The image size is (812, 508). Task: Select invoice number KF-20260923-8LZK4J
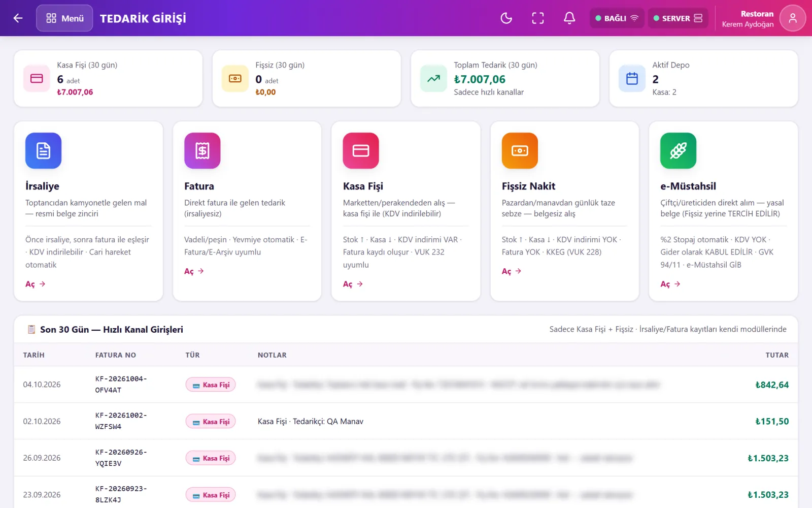click(x=121, y=494)
